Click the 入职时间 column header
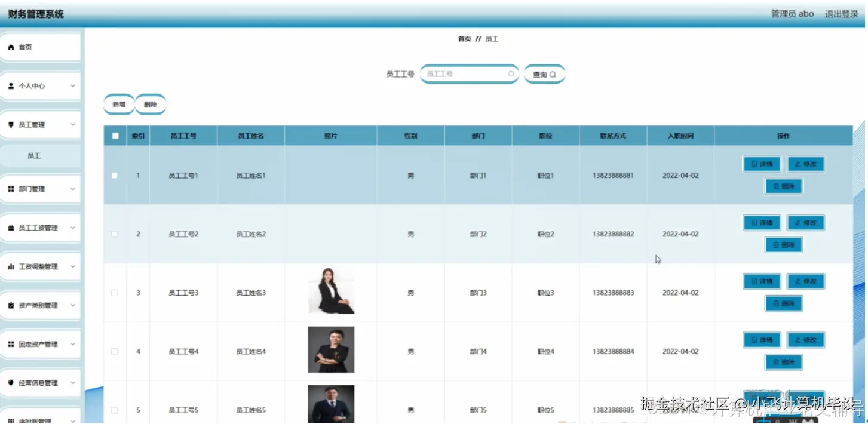The height and width of the screenshot is (424, 868). click(680, 136)
